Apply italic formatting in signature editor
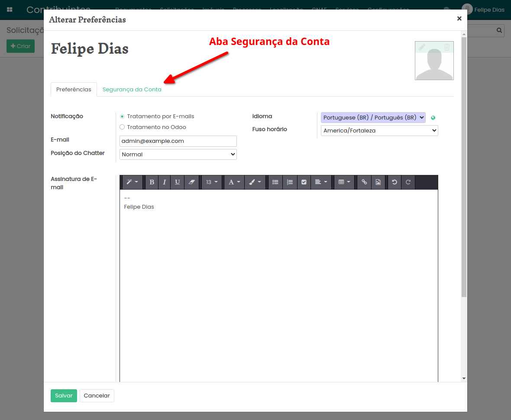The image size is (511, 420). click(164, 182)
